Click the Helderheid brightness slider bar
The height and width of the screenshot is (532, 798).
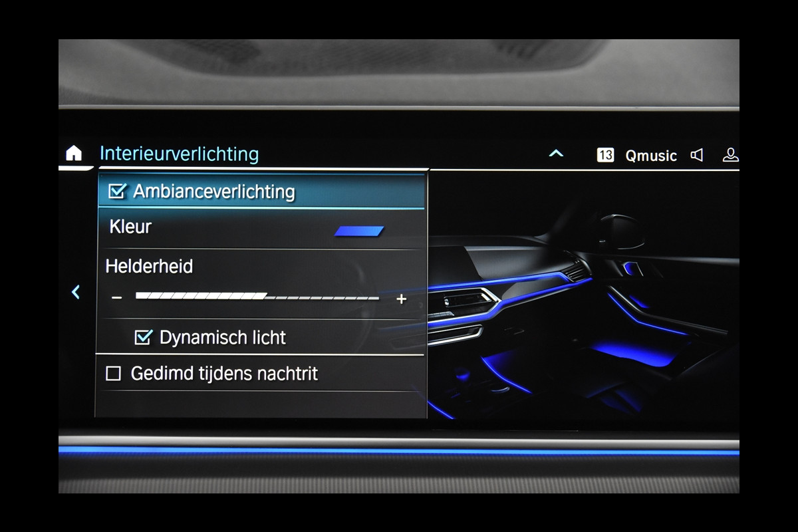(x=257, y=297)
